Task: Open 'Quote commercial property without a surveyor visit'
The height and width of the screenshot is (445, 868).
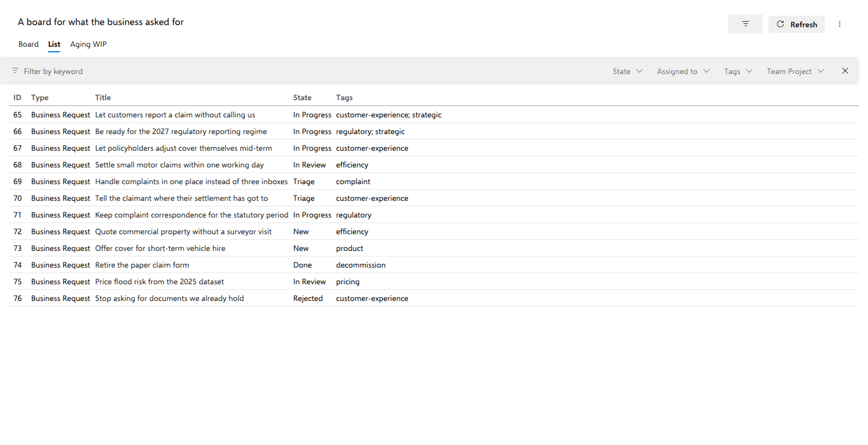Action: 184,231
